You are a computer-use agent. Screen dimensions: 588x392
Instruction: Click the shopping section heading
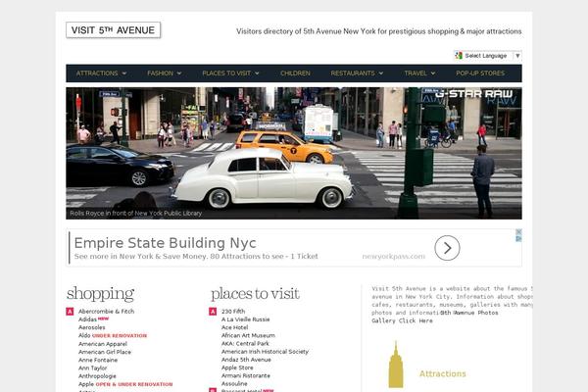point(101,294)
